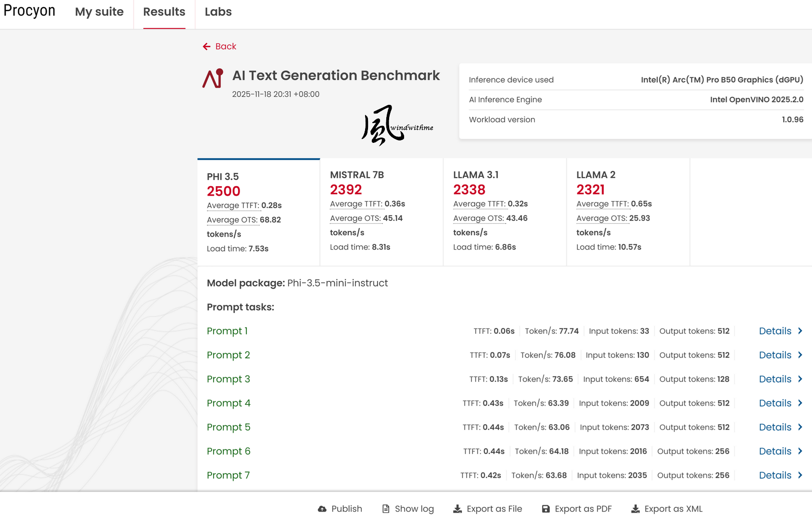The width and height of the screenshot is (812, 517).
Task: Click Details link for Prompt 3
Action: 775,379
